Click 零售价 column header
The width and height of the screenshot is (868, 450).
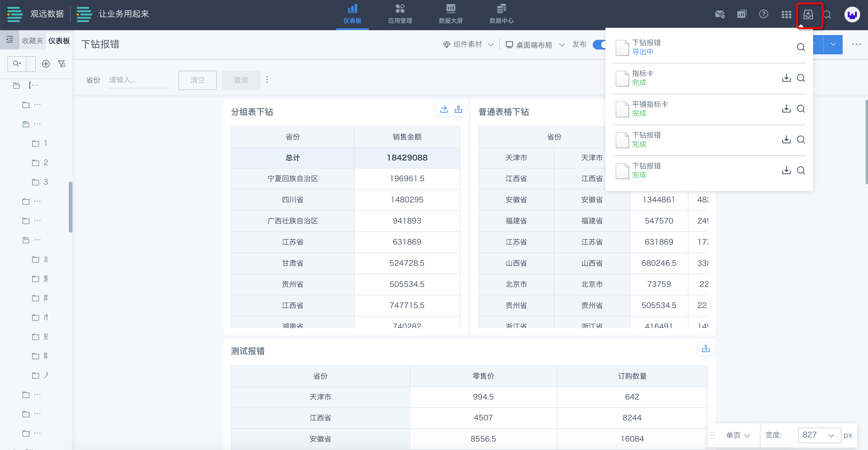[x=483, y=376]
